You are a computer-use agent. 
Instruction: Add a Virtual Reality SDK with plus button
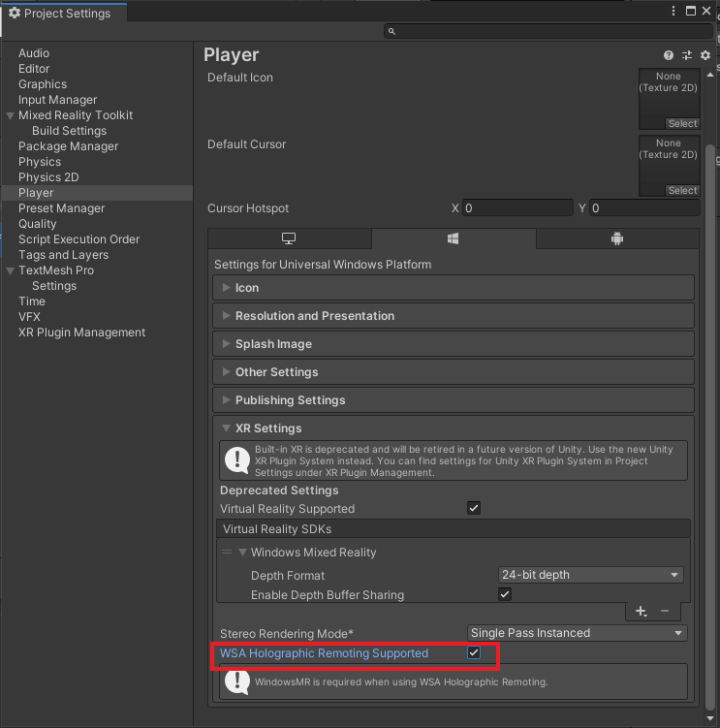click(642, 611)
